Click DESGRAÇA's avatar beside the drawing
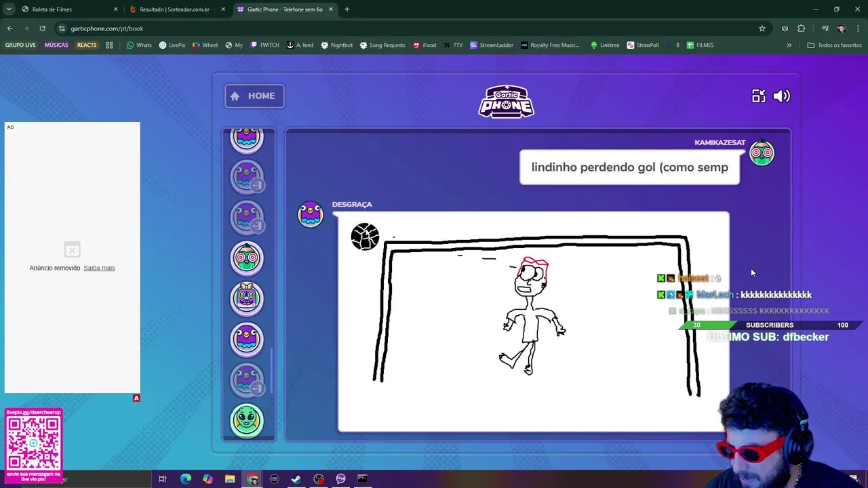The height and width of the screenshot is (488, 868). 311,214
